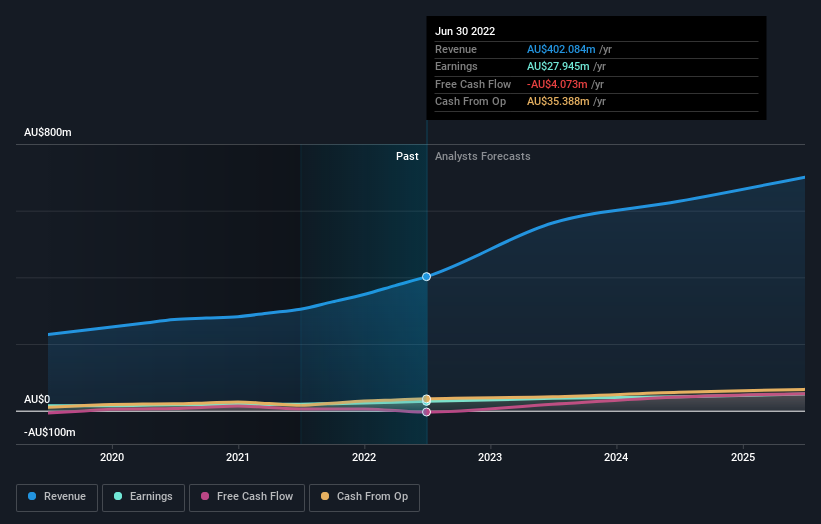The width and height of the screenshot is (821, 524).
Task: Click the Jun 30 2022 tooltip date
Action: click(465, 31)
